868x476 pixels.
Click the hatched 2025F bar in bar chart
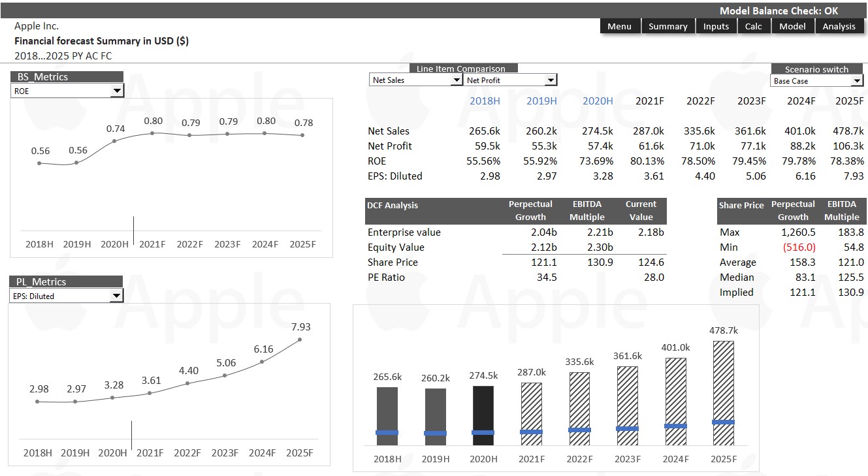[723, 393]
